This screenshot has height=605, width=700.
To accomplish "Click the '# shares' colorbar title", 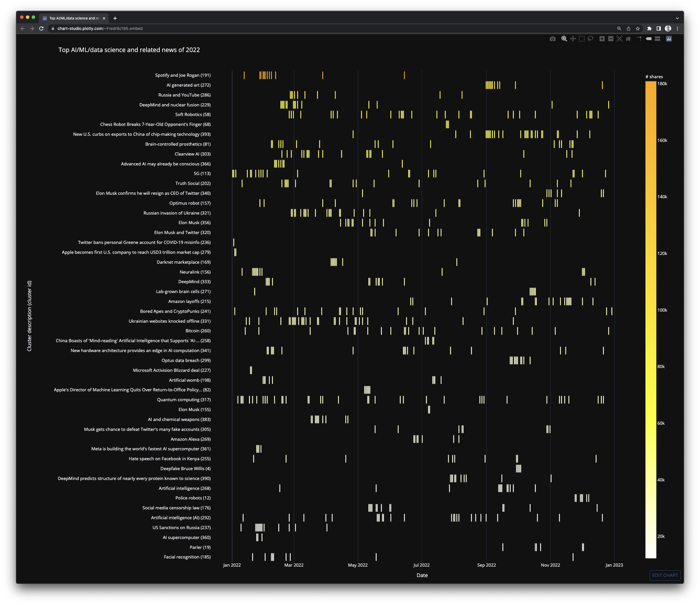I will pos(654,77).
